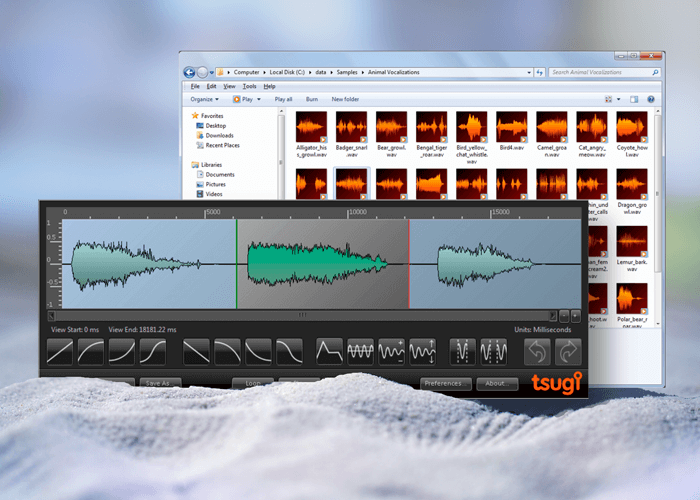Click the Local Disk (C:) breadcrumb

[x=287, y=72]
